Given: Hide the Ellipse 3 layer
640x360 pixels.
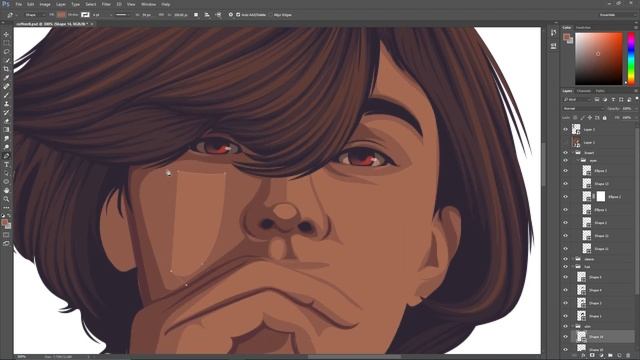Looking at the screenshot, I should coord(565,171).
